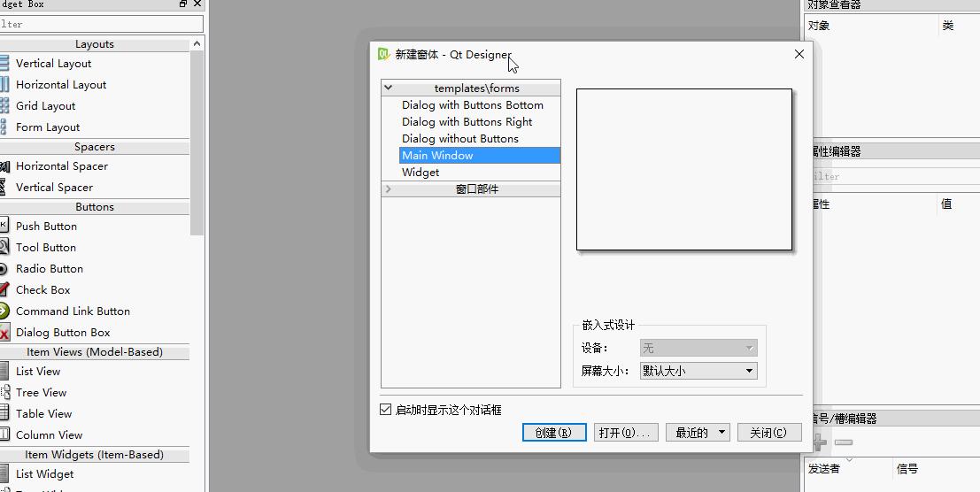Viewport: 980px width, 492px height.
Task: Collapse the templates\forms group
Action: [x=388, y=88]
